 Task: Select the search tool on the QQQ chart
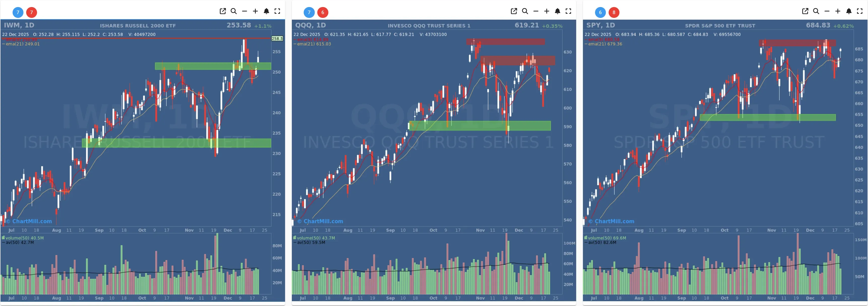coord(525,11)
